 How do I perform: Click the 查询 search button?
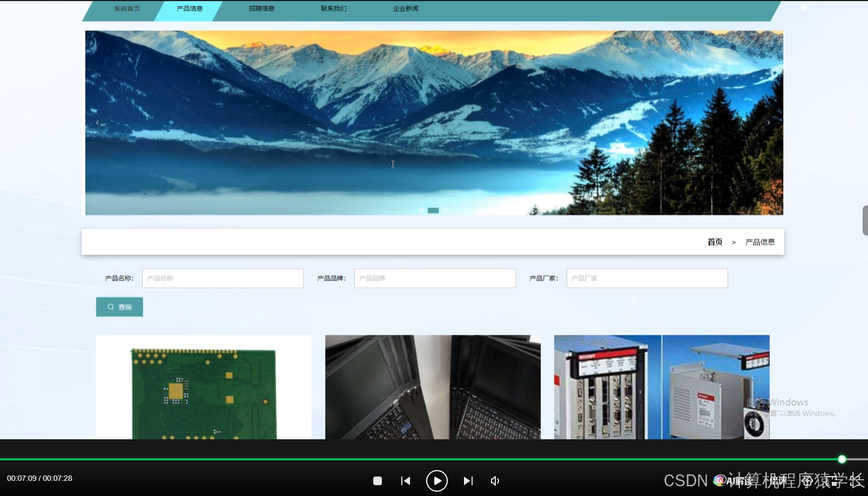click(119, 307)
